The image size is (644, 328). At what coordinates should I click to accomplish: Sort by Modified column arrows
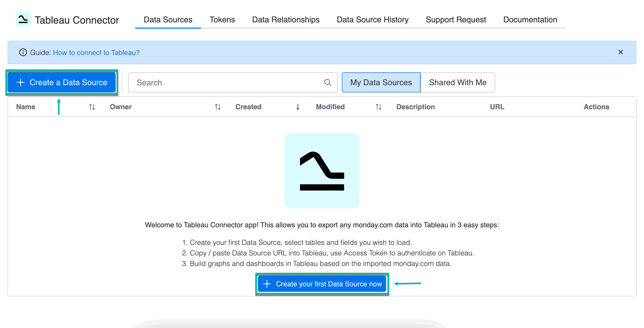pos(378,107)
